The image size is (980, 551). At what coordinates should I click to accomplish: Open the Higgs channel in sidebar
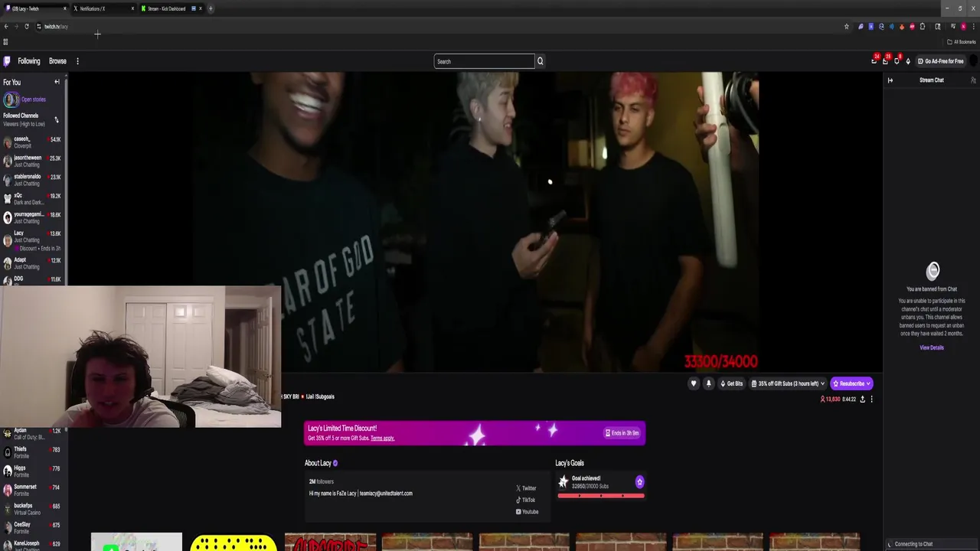(32, 471)
